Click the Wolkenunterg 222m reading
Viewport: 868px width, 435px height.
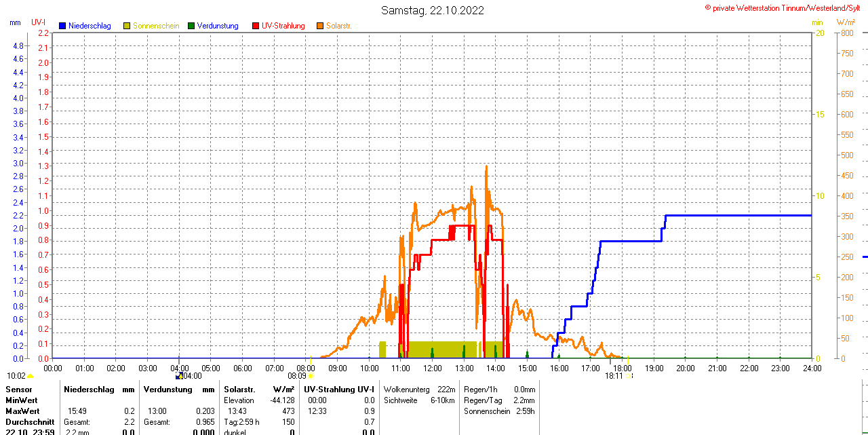(x=419, y=390)
